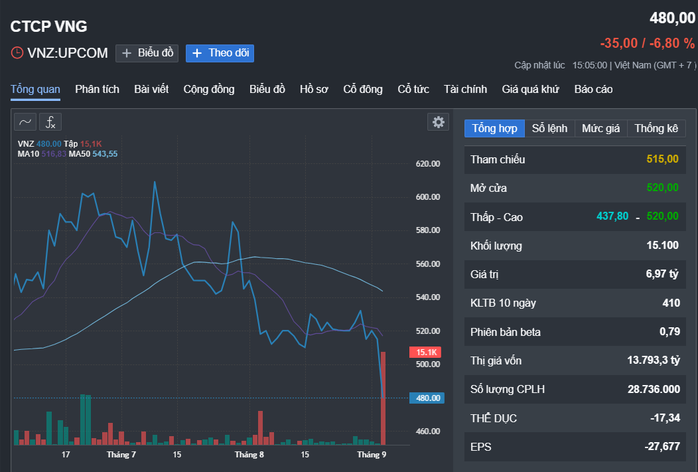Click the price change -35,00 / -6,80 %

tap(647, 43)
